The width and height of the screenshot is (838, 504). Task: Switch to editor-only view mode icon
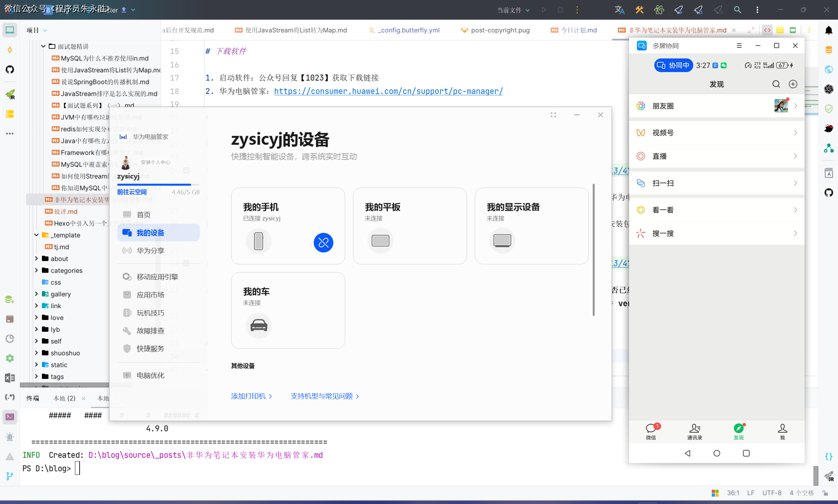tap(767, 30)
